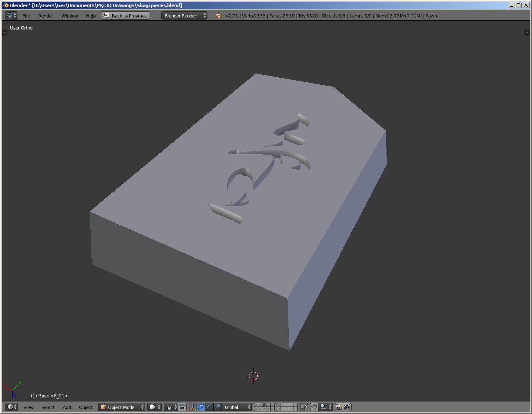Toggle proportional editing magnet icon
The image size is (532, 414).
tap(314, 407)
